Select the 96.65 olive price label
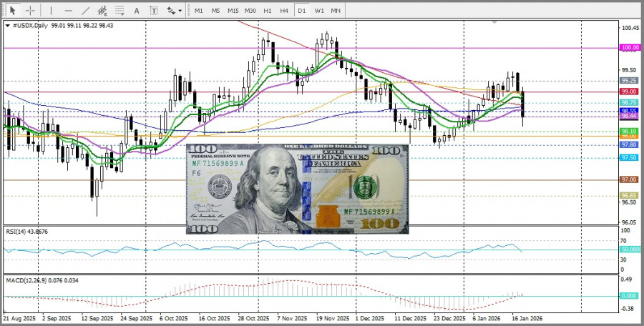This screenshot has width=644, height=326. click(630, 195)
